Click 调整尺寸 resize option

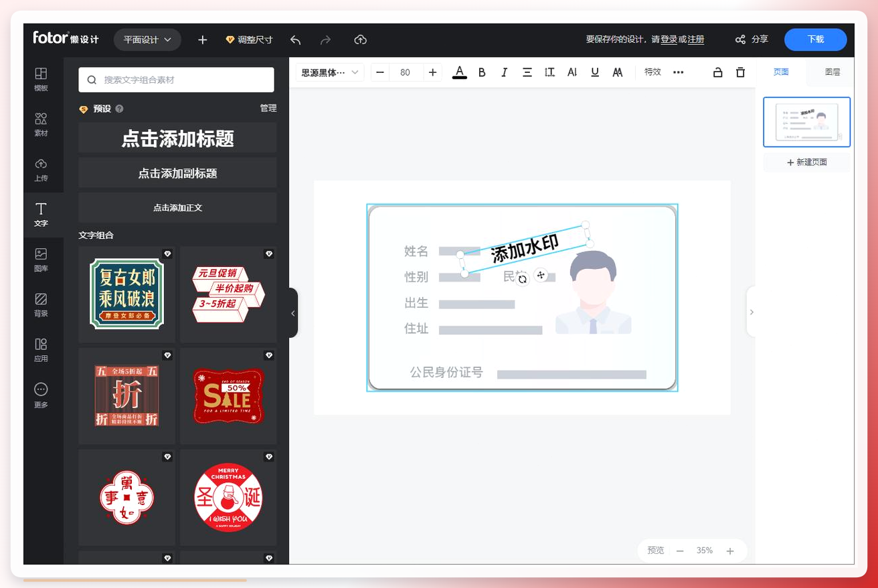249,40
